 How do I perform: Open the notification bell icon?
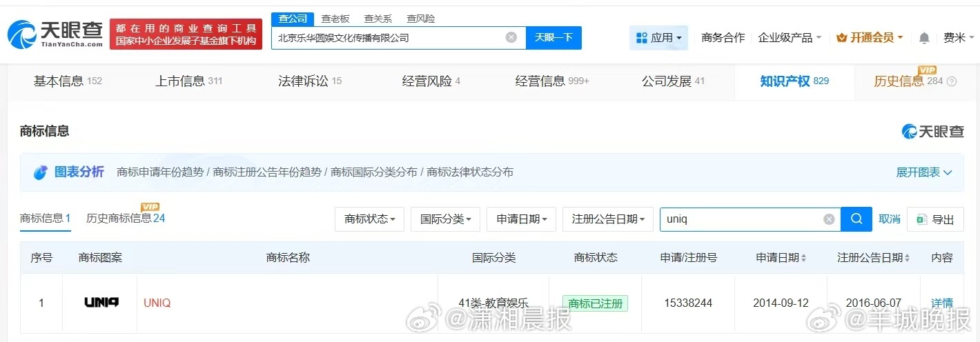pos(924,38)
